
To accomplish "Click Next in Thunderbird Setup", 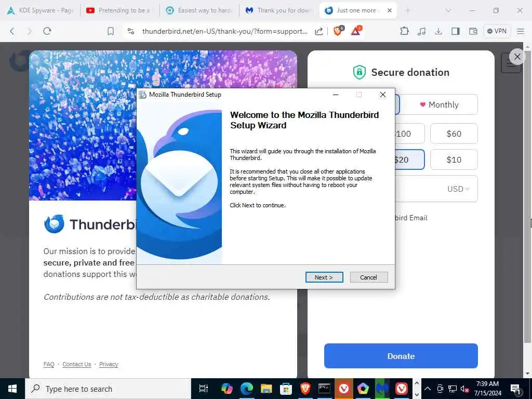I will [324, 277].
